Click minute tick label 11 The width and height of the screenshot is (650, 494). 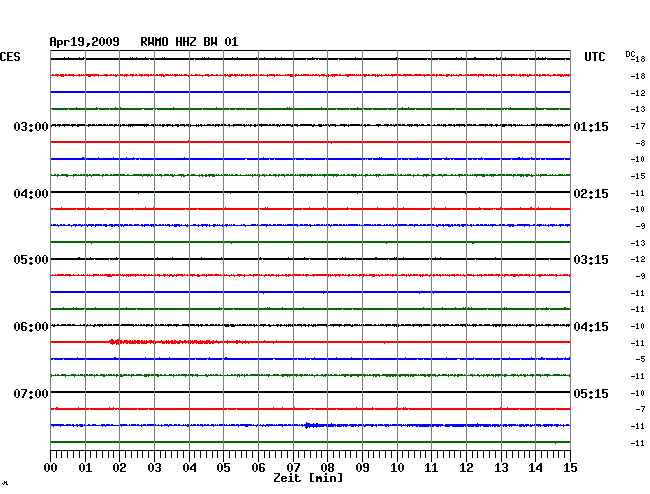(x=431, y=467)
